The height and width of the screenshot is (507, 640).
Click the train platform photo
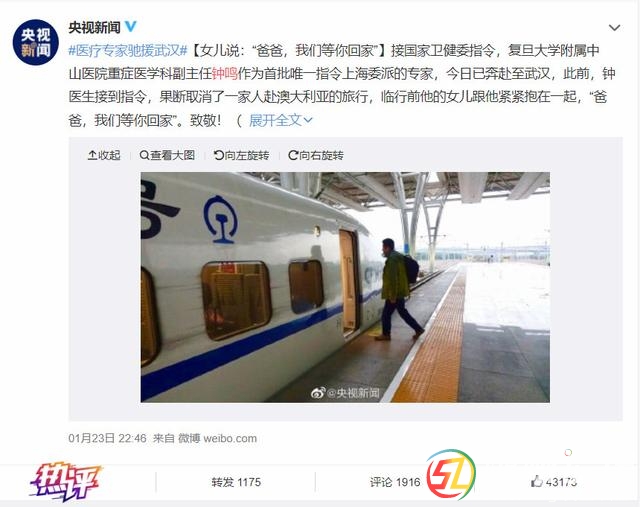[345, 287]
